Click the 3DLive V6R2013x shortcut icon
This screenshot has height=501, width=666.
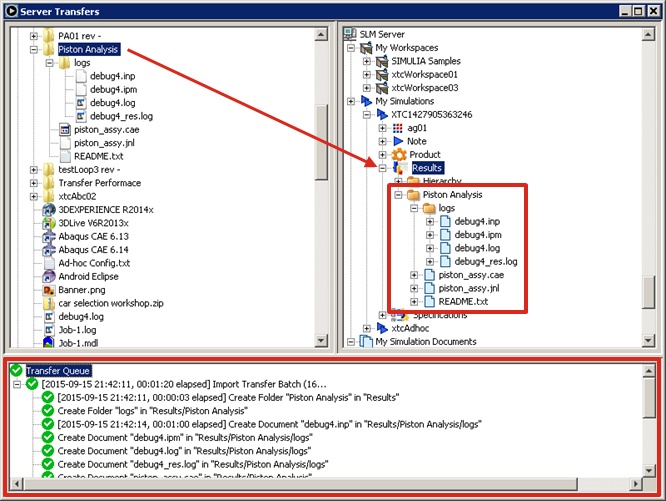tap(49, 223)
